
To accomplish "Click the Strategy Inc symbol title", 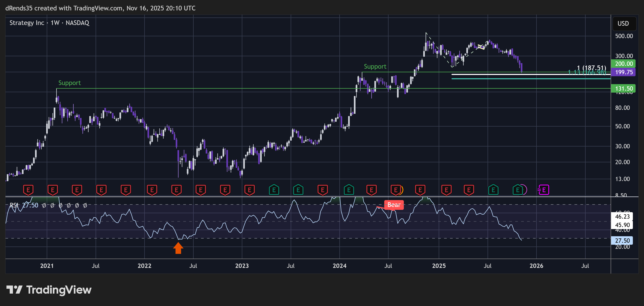I will point(27,23).
